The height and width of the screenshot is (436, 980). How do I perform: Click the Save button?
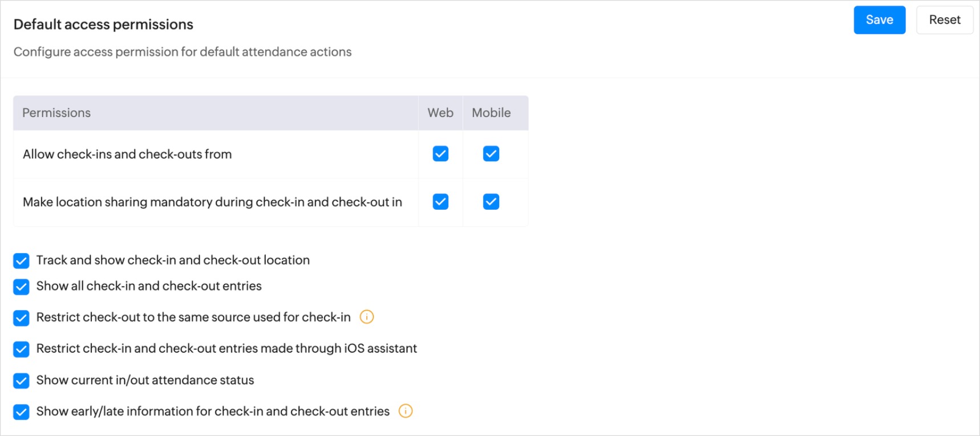tap(879, 20)
